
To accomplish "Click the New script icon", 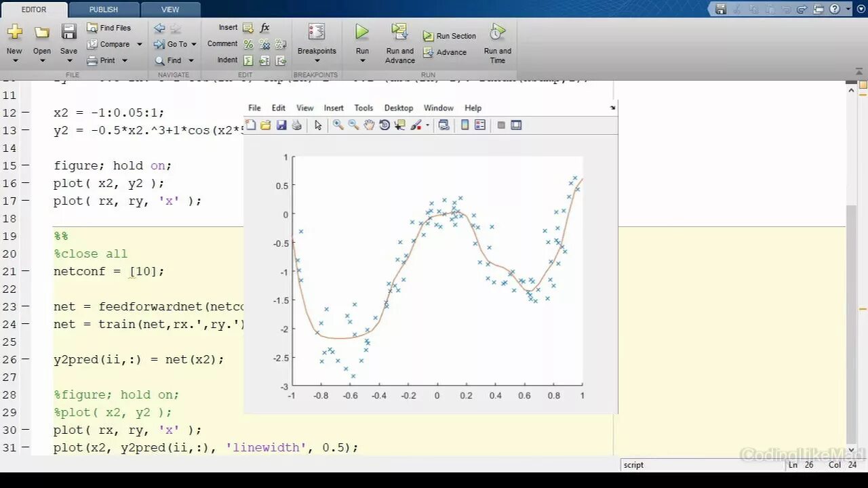I will pos(14,32).
